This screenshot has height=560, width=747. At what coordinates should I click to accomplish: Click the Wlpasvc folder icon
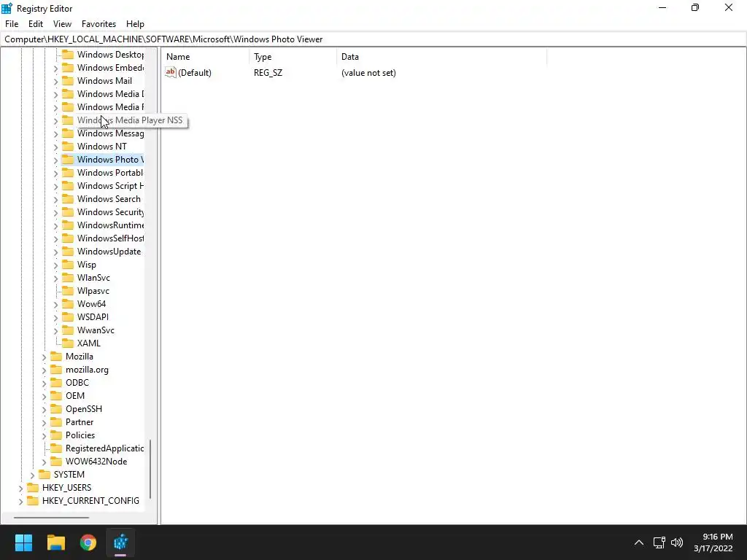click(x=68, y=290)
